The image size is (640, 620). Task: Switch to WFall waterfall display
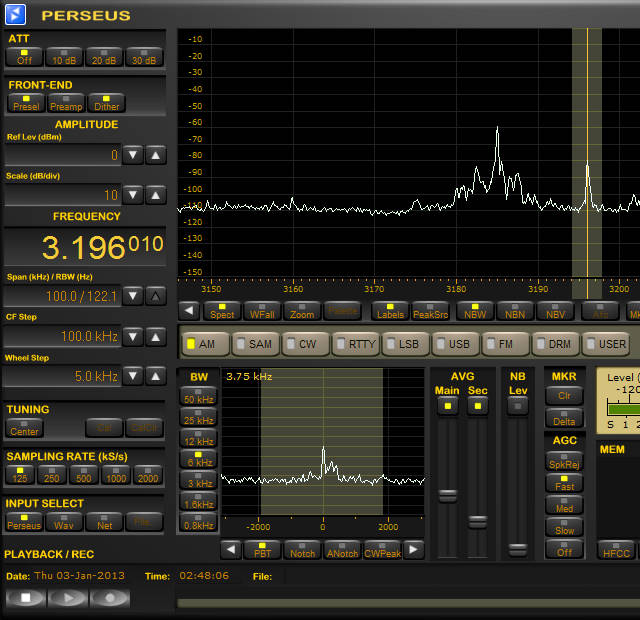pos(262,311)
